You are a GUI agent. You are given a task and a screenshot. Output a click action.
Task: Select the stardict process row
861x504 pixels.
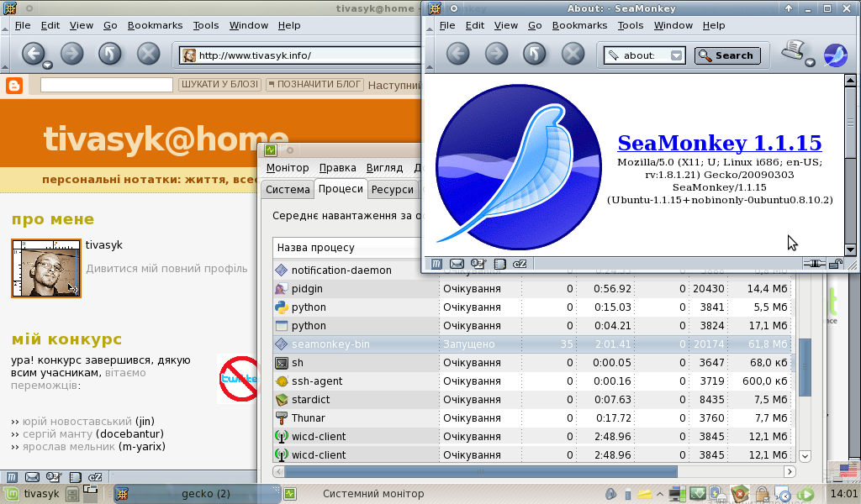coord(532,399)
